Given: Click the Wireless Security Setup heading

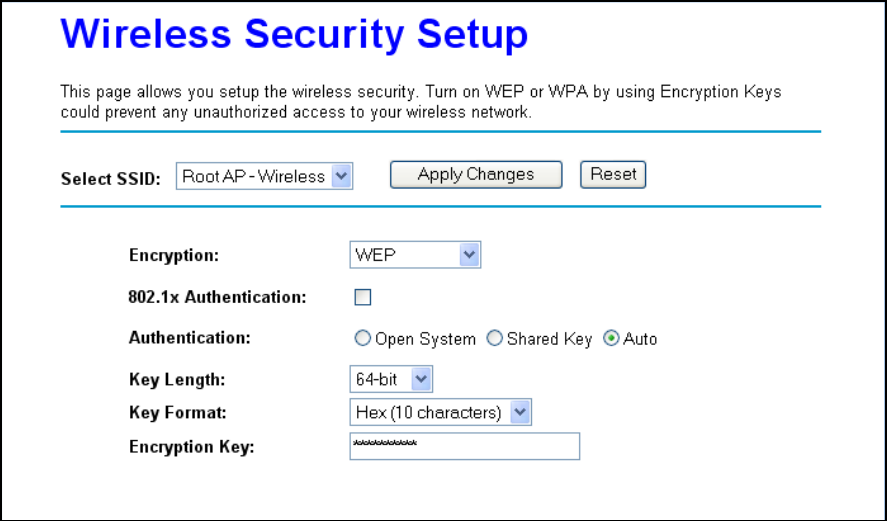Looking at the screenshot, I should coord(294,35).
